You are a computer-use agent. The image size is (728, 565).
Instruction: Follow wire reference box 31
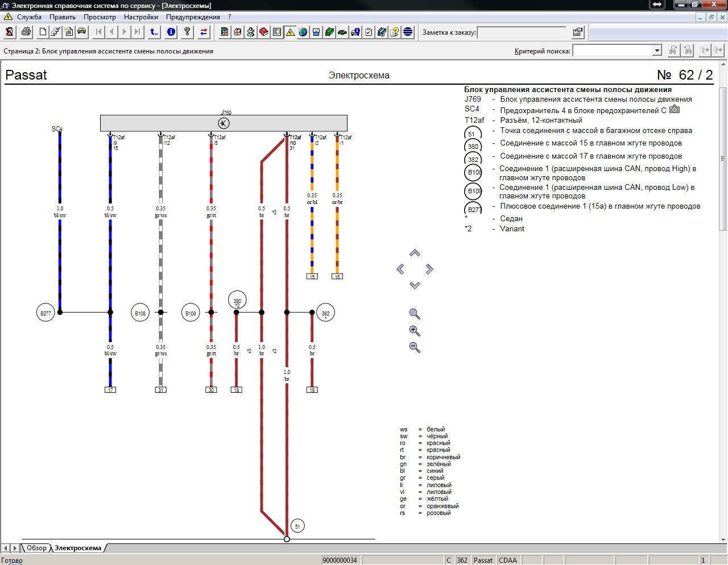click(161, 390)
